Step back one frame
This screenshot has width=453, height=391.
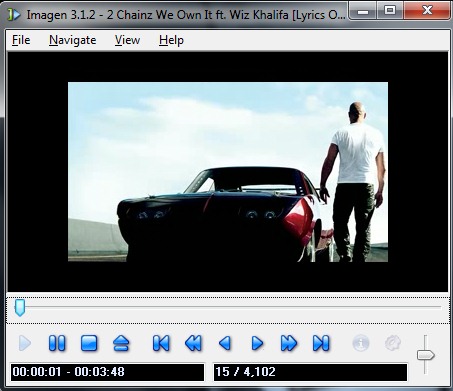tap(225, 343)
